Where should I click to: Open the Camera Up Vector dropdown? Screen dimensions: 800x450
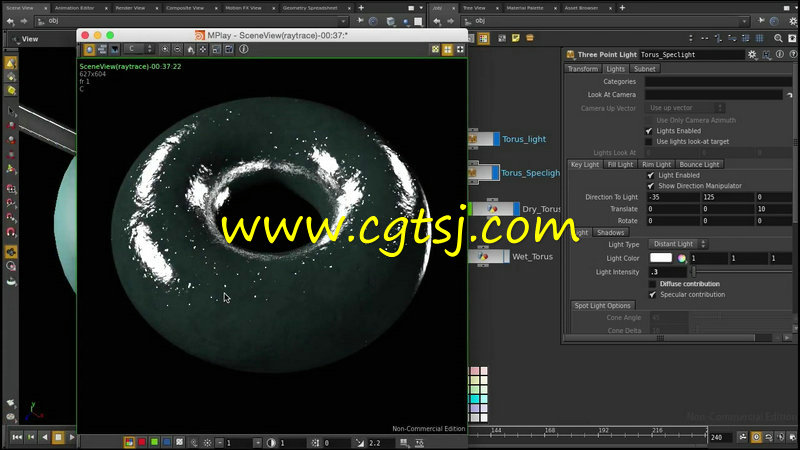point(685,108)
